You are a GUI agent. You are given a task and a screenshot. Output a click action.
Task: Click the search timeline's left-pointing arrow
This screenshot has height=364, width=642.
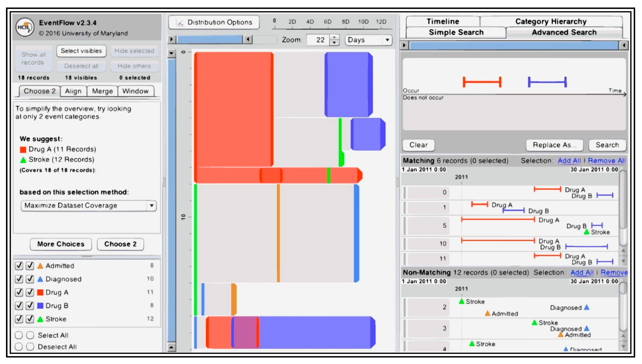point(624,46)
